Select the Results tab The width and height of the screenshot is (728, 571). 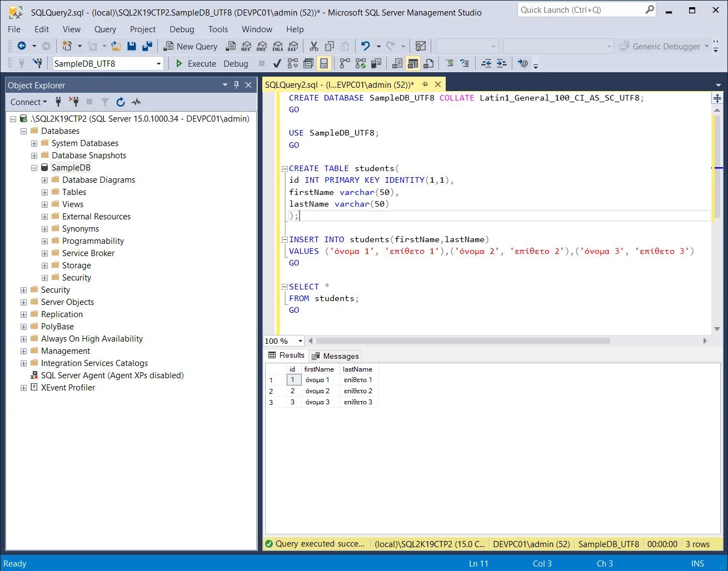pos(286,355)
